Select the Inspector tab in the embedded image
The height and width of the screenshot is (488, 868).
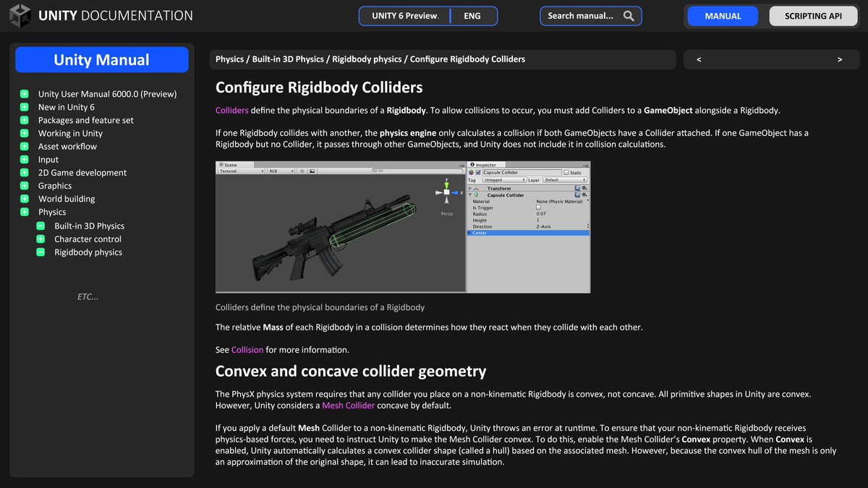pos(485,165)
